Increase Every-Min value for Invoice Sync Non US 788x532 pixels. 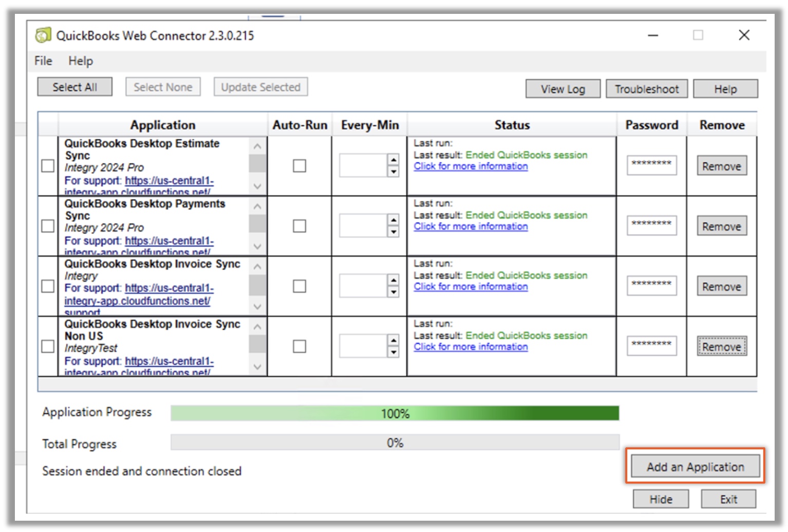[x=393, y=340]
